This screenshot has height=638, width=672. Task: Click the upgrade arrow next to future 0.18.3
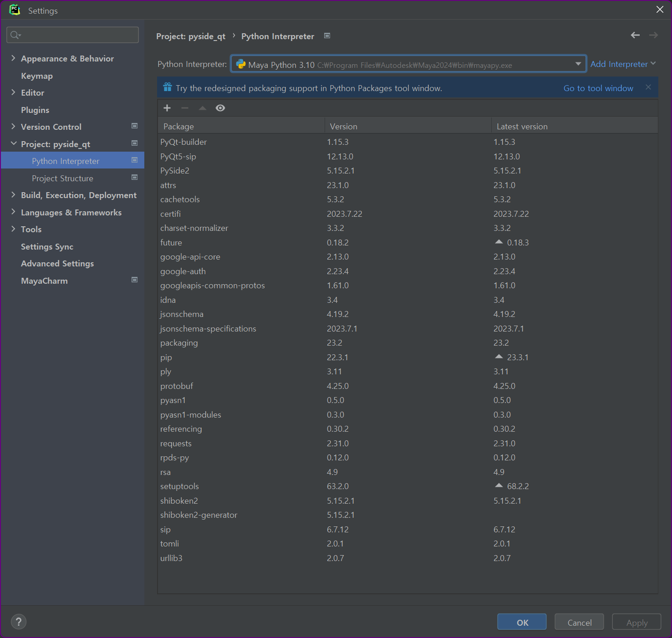click(499, 242)
